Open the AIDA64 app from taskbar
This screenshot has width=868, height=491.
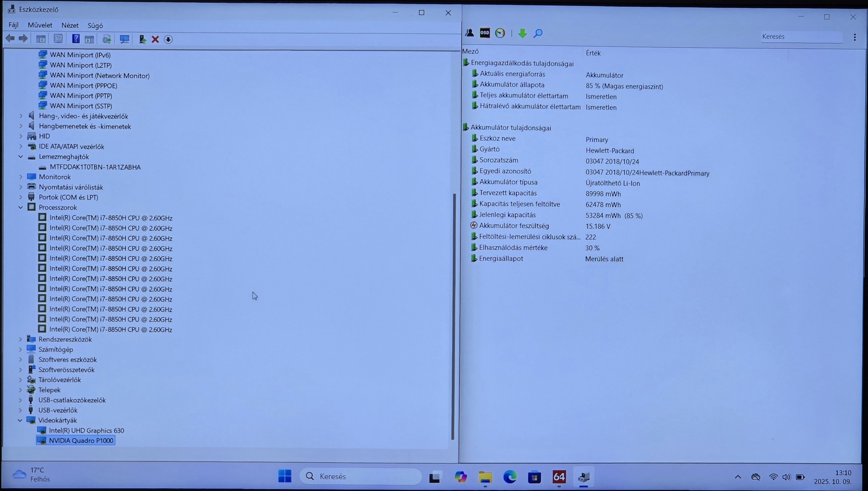559,477
